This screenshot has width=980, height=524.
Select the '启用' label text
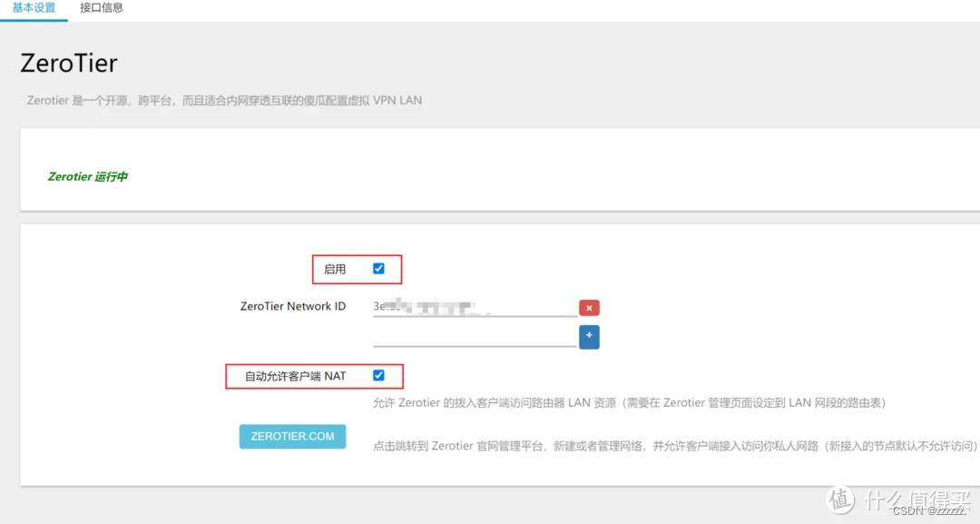click(335, 270)
